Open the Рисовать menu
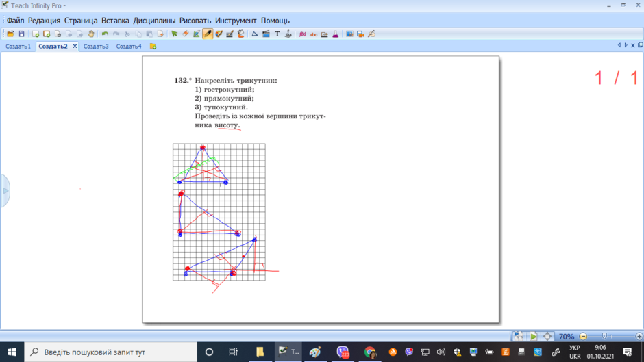 coord(195,21)
